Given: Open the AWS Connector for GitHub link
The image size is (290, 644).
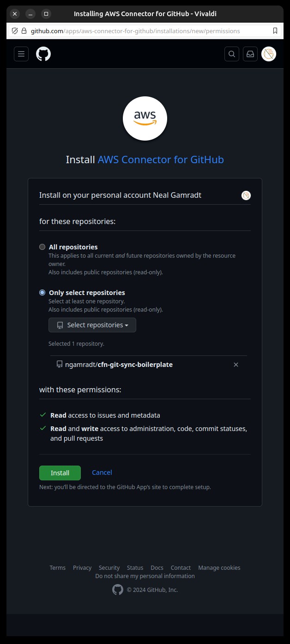Looking at the screenshot, I should point(161,160).
